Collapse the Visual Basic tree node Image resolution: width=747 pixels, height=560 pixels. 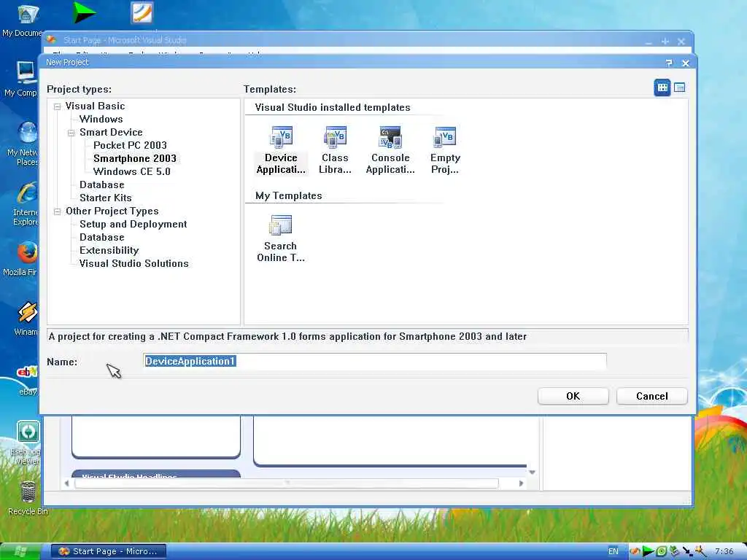coord(57,106)
